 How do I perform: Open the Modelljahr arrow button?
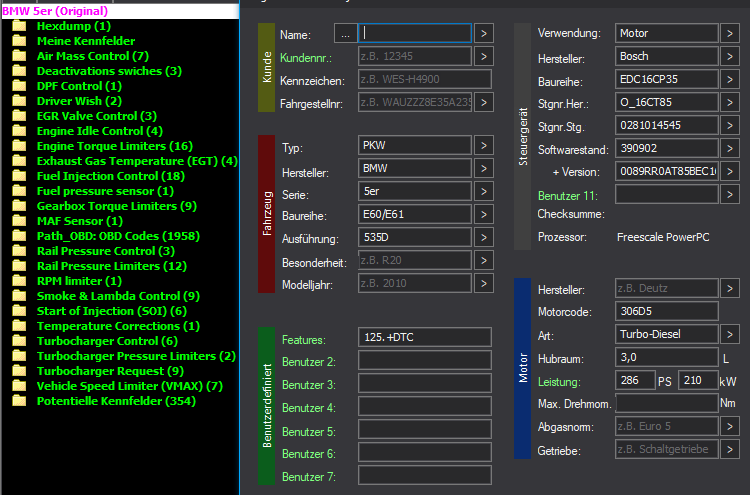pos(484,283)
